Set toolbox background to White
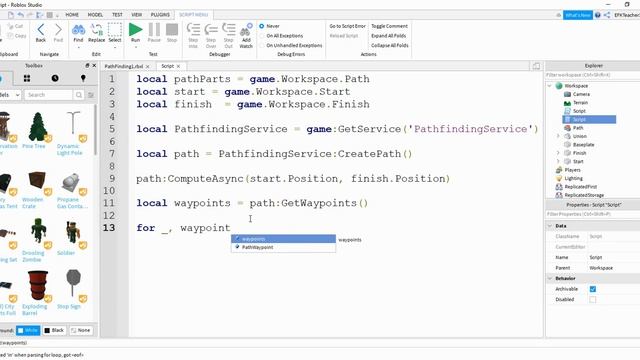The height and width of the screenshot is (360, 640). (x=28, y=330)
